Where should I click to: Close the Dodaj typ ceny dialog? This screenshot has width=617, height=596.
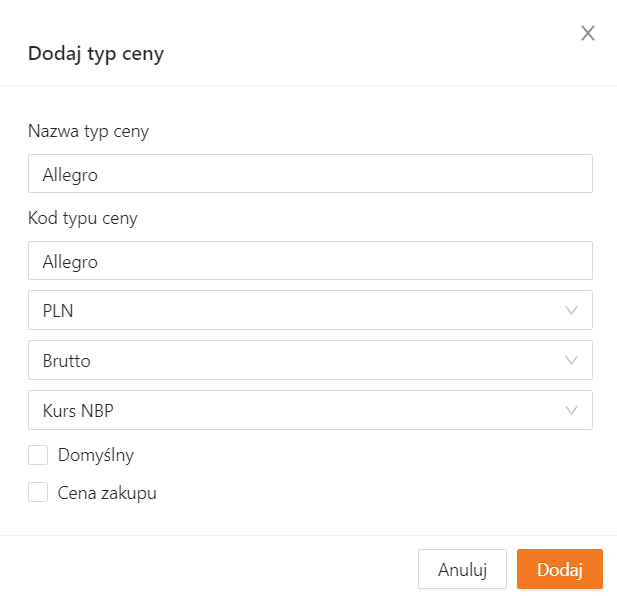click(588, 34)
